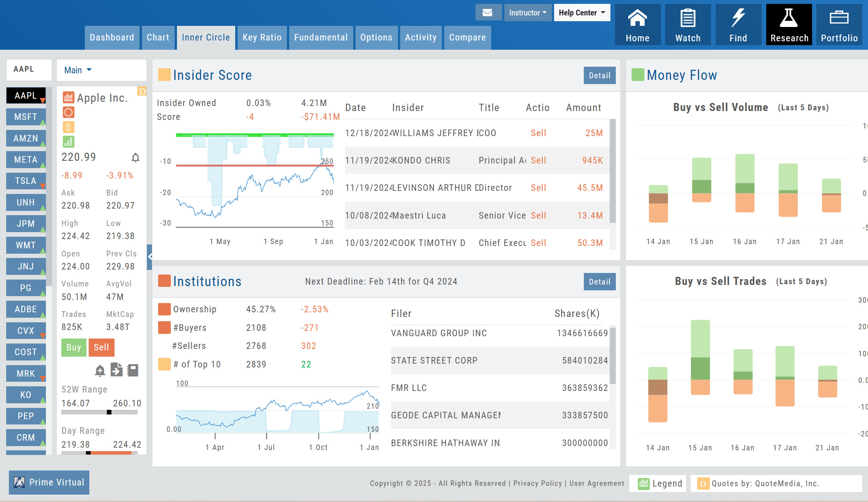Select META in the watchlist

tap(26, 160)
